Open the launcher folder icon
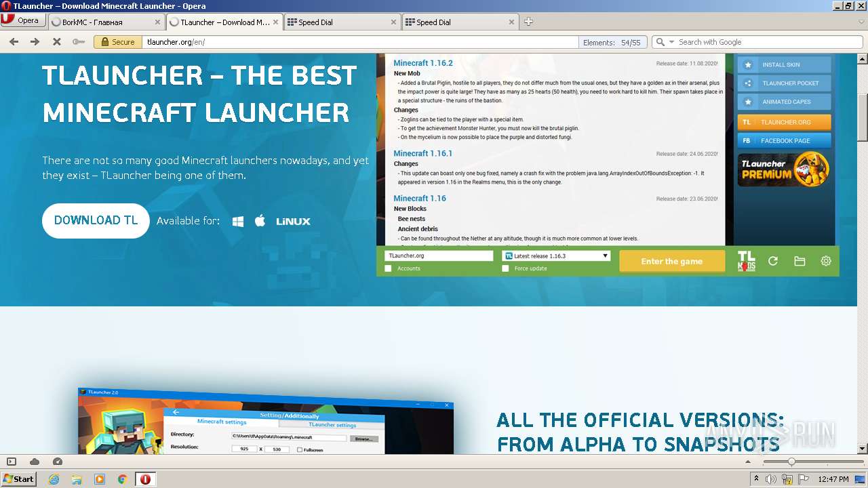868x488 pixels. click(800, 261)
